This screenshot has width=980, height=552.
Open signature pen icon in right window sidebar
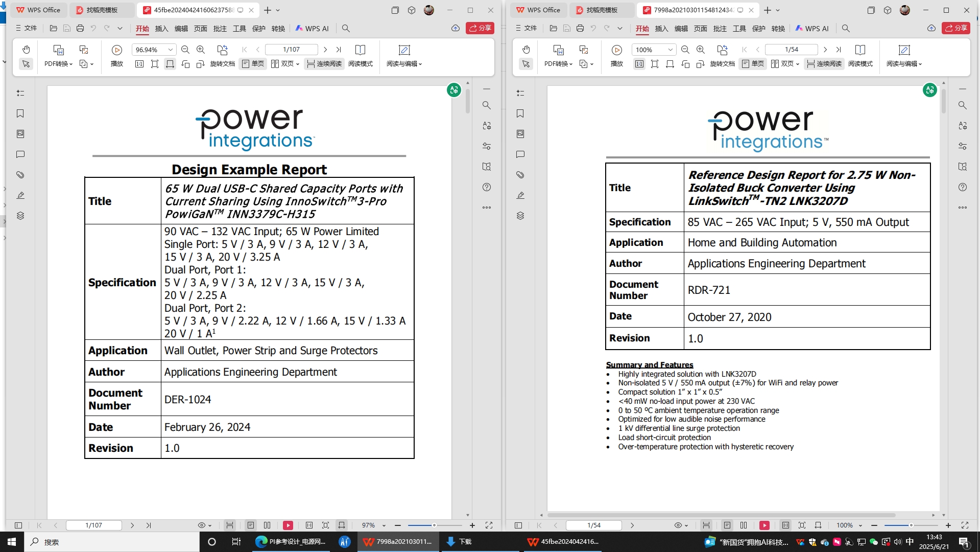click(x=520, y=195)
